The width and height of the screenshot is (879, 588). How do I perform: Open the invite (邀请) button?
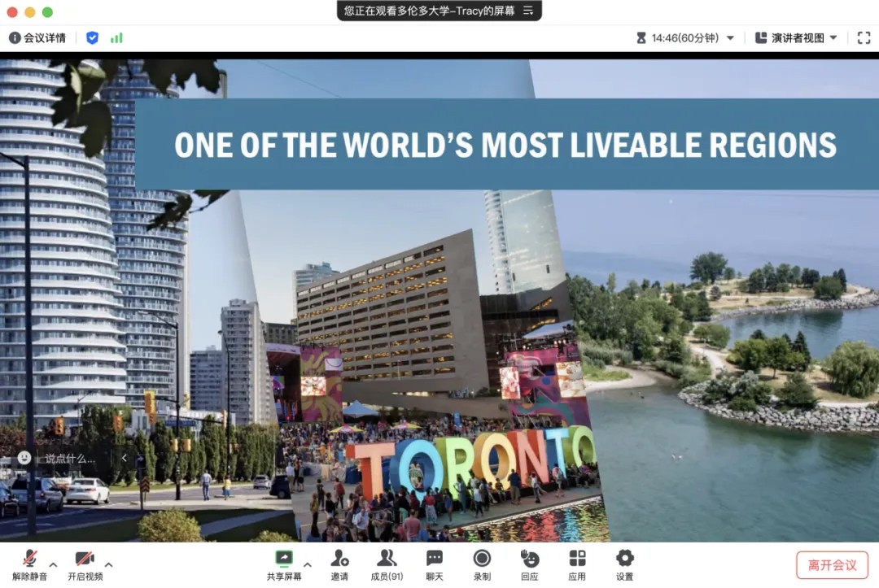pyautogui.click(x=339, y=565)
